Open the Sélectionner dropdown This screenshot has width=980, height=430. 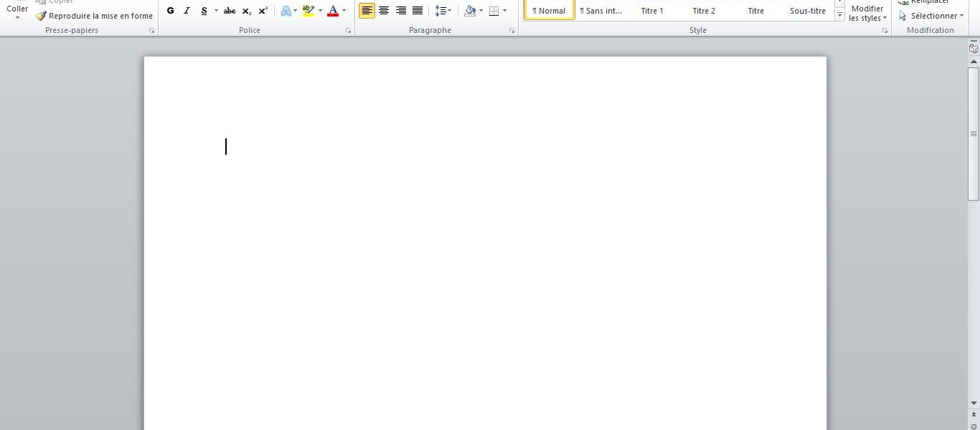coord(931,16)
